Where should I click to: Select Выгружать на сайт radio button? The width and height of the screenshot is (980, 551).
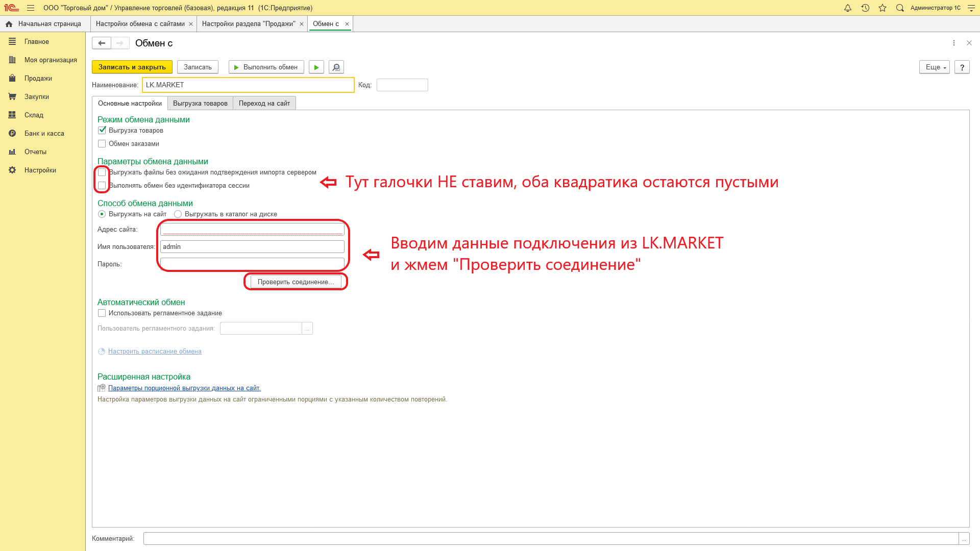click(x=102, y=214)
